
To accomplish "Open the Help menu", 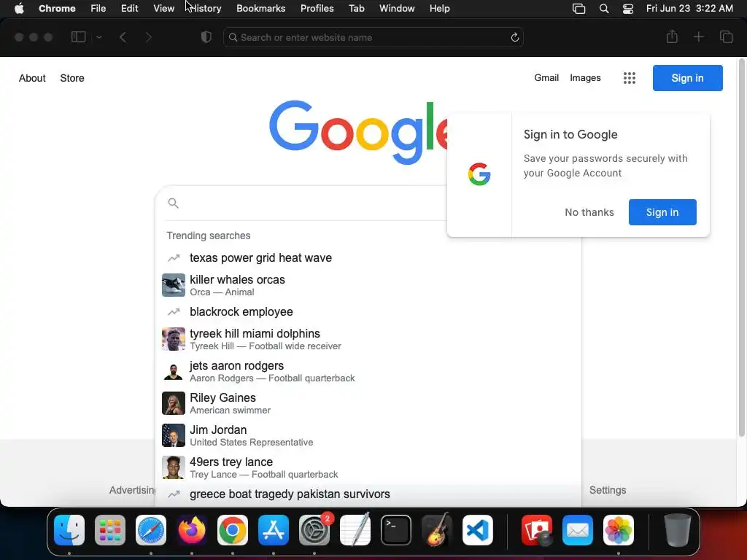I will [x=439, y=8].
